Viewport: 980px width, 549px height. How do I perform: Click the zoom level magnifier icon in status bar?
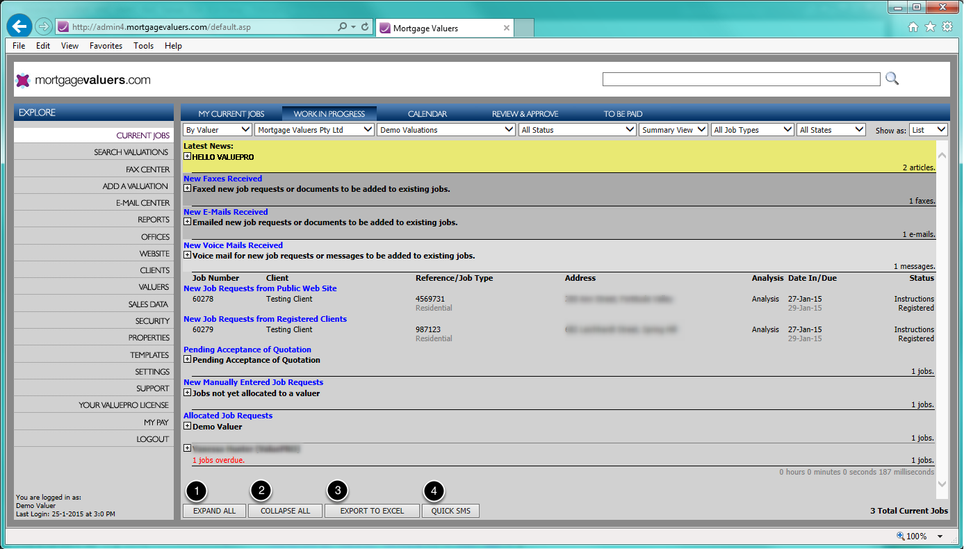[x=901, y=536]
